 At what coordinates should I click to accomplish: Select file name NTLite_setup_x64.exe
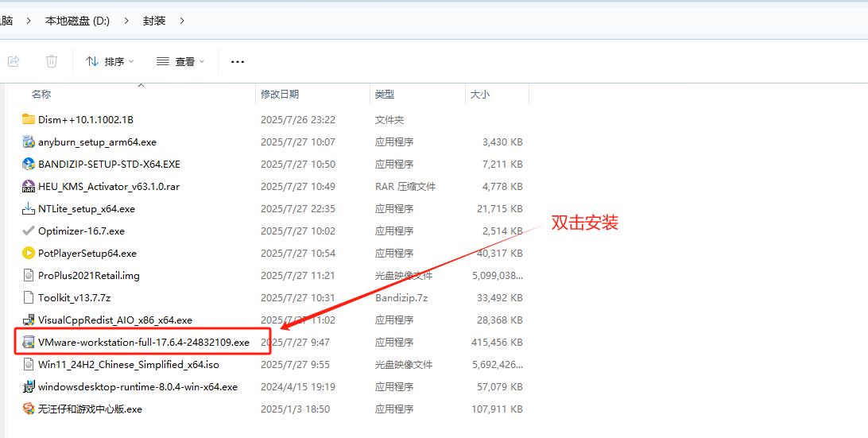coord(87,209)
